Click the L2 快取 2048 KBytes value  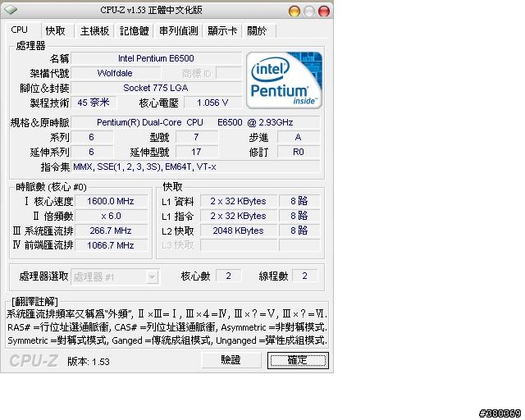(239, 231)
